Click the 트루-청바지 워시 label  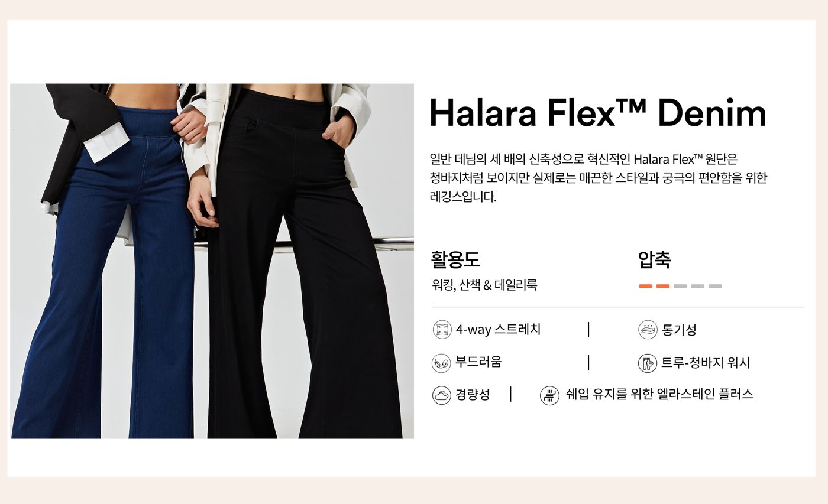[706, 363]
